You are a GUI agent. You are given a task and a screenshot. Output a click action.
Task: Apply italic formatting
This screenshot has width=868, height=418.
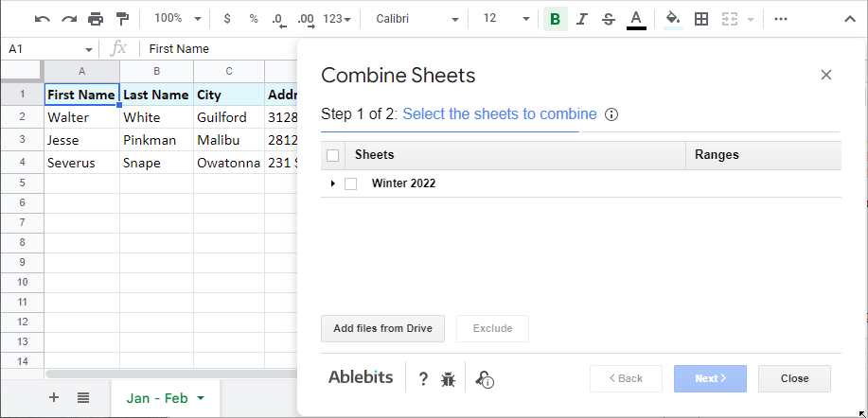click(x=581, y=19)
